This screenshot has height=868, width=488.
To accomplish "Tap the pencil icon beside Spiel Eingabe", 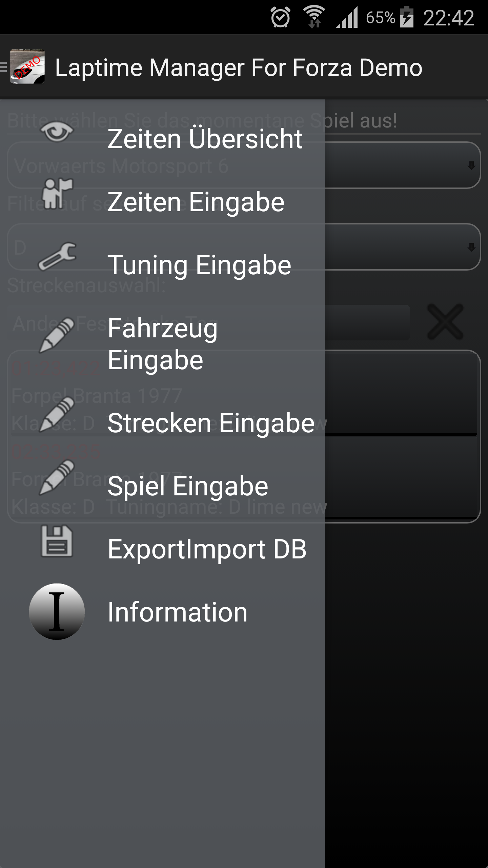I will click(57, 477).
